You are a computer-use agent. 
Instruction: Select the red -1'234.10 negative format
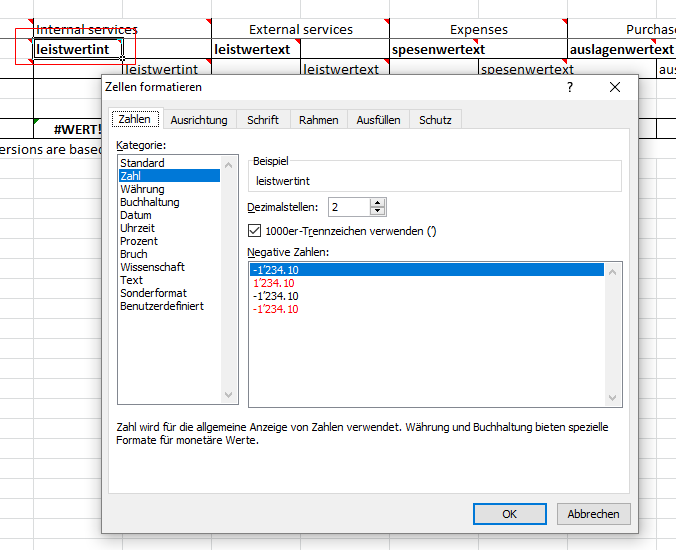pyautogui.click(x=276, y=309)
